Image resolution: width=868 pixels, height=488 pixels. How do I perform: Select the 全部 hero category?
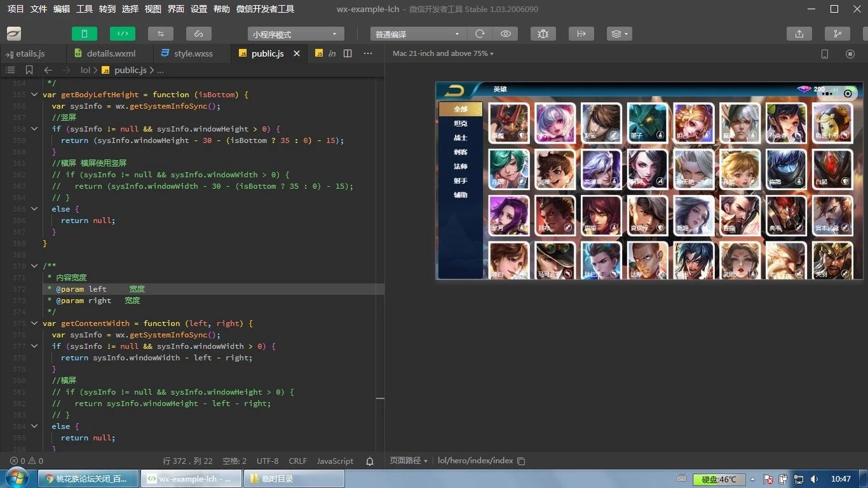pos(461,109)
